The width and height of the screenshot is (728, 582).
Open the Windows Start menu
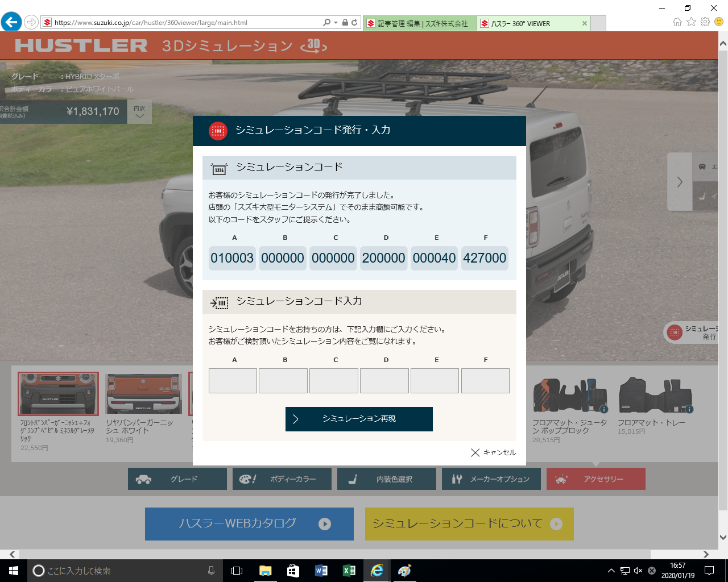(x=14, y=571)
